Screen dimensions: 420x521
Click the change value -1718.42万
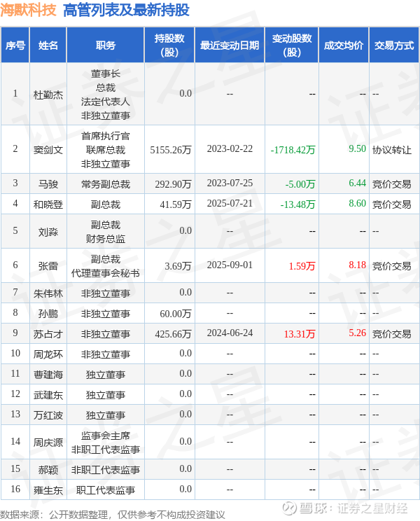pyautogui.click(x=293, y=150)
